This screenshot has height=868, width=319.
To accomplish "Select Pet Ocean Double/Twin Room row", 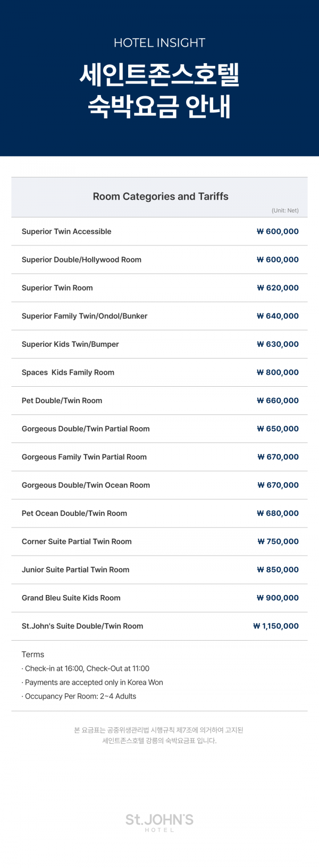I will click(x=159, y=513).
